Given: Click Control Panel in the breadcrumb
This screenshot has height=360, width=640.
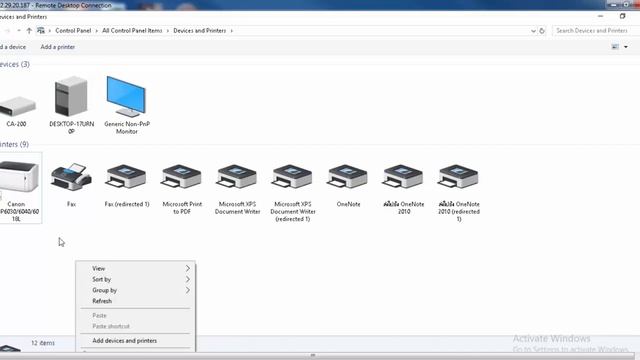Looking at the screenshot, I should pyautogui.click(x=73, y=31).
